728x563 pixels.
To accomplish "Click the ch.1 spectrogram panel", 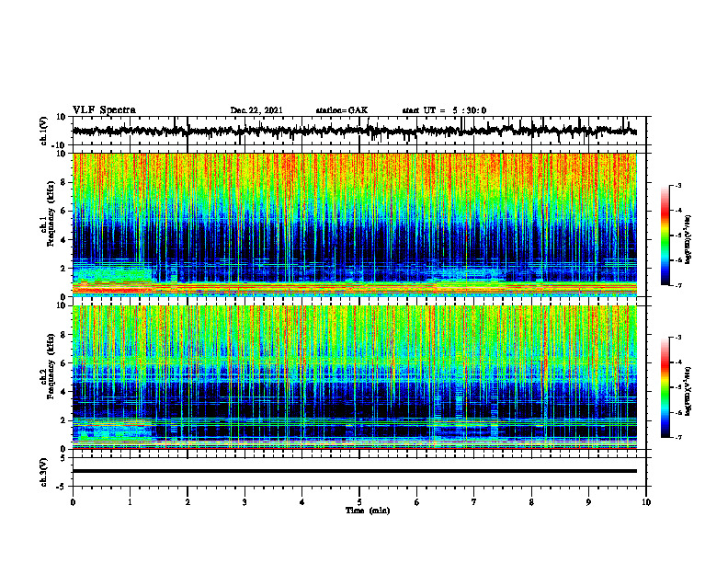I will click(355, 224).
